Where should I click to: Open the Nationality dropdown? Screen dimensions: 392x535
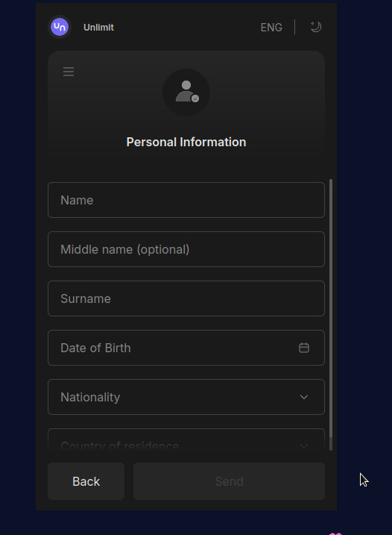coord(186,397)
